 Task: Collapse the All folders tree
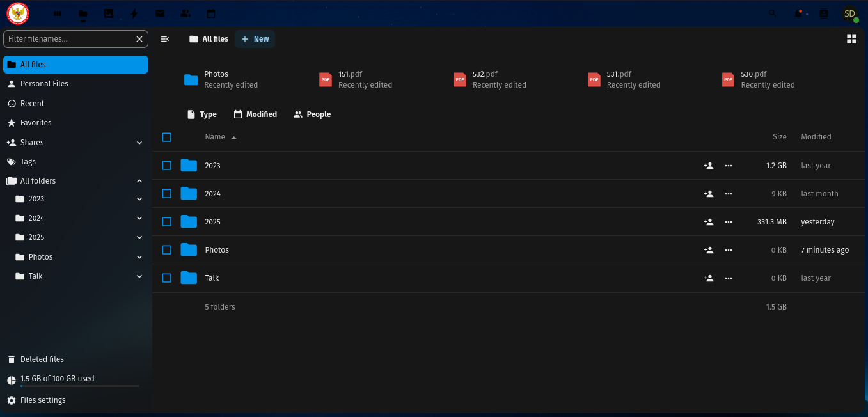(x=139, y=181)
